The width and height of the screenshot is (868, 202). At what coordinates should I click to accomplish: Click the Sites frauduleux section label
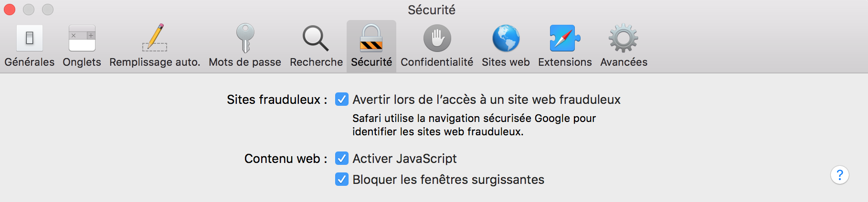click(277, 100)
